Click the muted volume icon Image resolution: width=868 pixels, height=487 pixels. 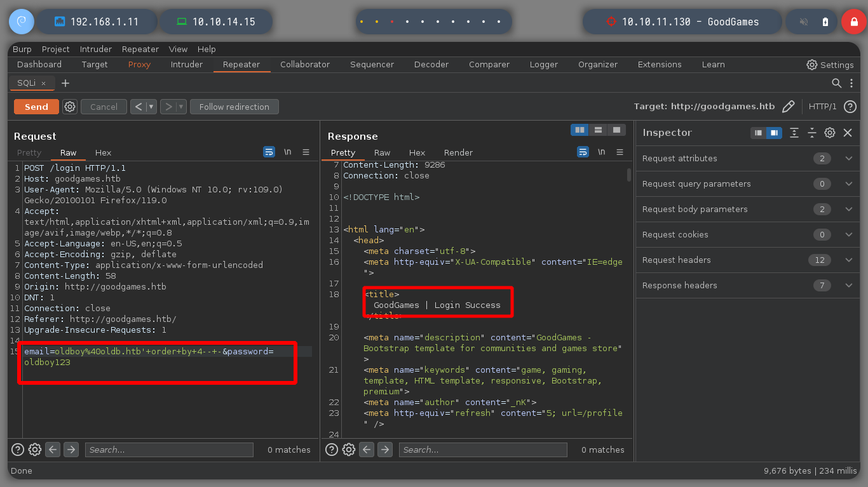[804, 22]
